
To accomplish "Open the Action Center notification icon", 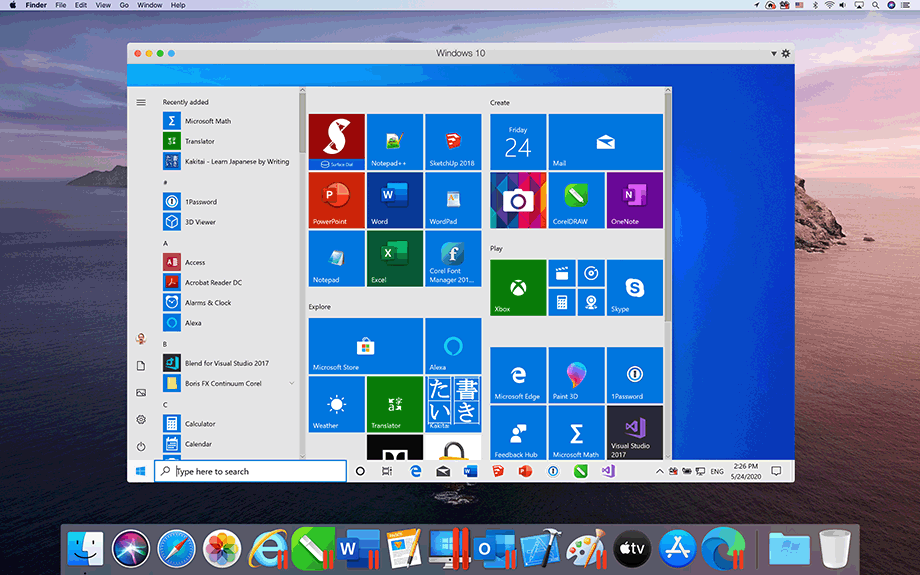I will point(776,471).
